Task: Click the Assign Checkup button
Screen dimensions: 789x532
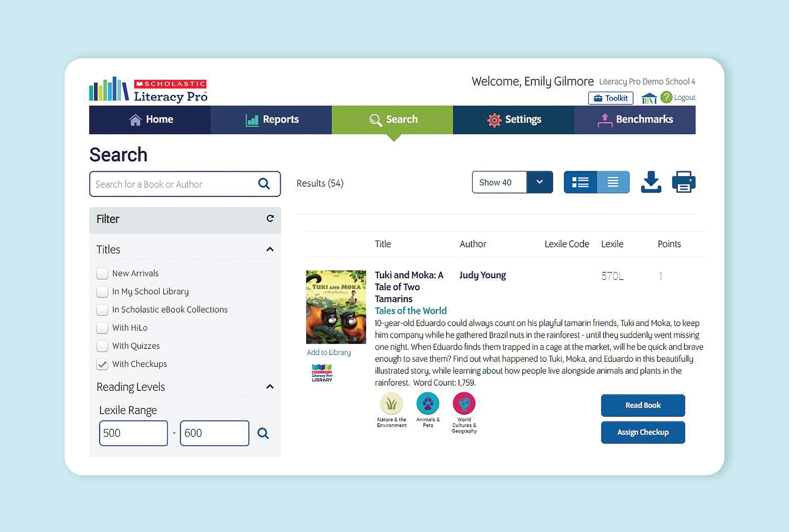Action: coord(643,432)
